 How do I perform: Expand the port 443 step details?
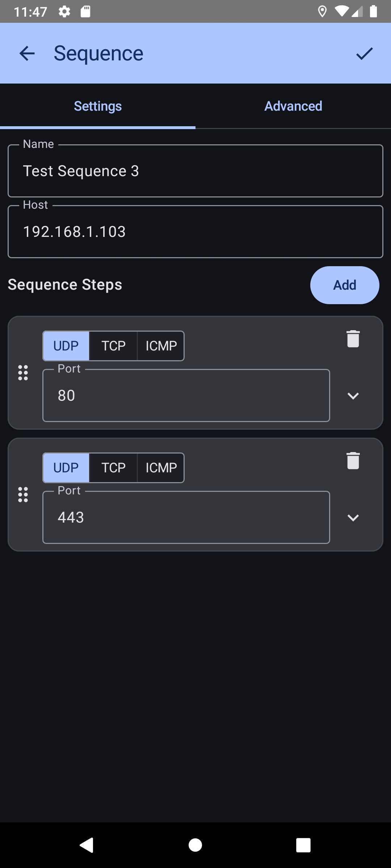tap(353, 518)
